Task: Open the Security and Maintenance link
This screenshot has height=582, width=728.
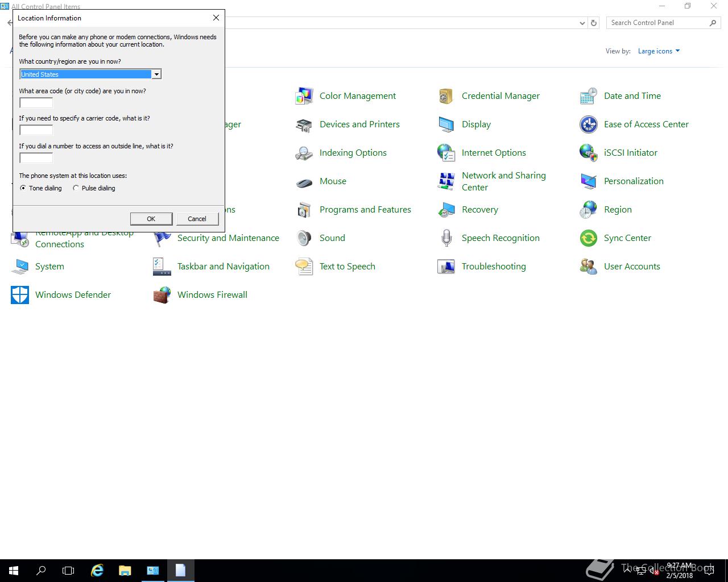Action: pos(228,238)
